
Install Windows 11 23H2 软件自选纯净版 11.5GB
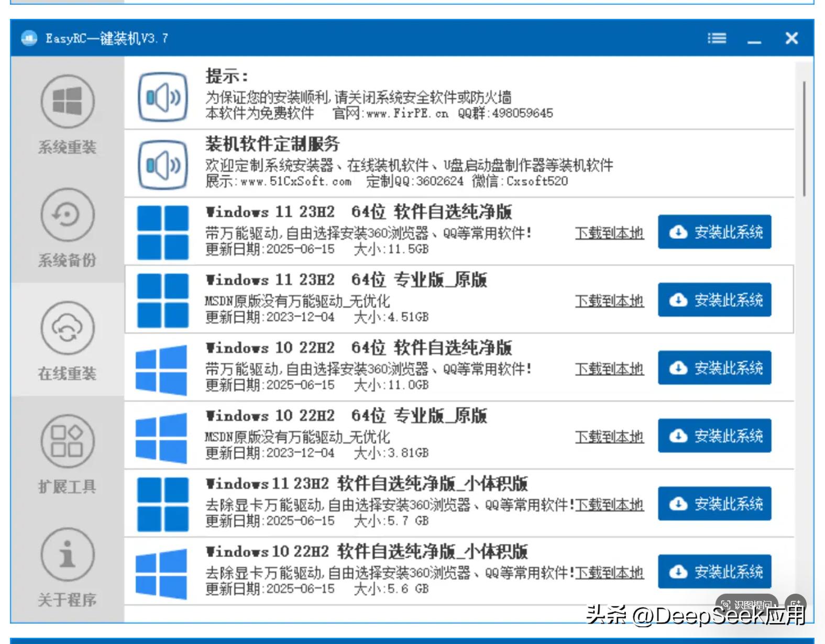coord(714,232)
